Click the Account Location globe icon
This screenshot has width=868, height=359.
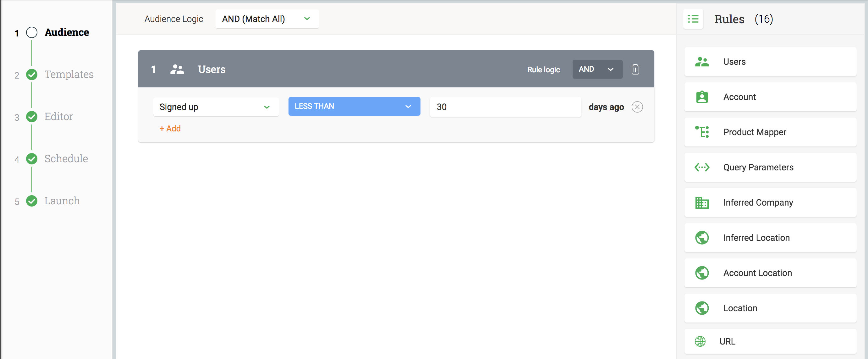(x=702, y=273)
